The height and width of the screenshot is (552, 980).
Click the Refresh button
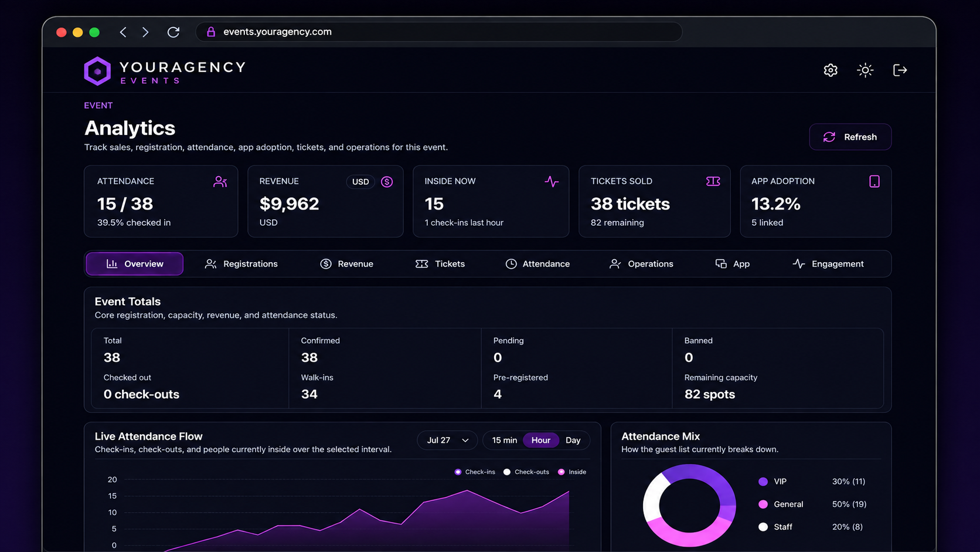[850, 137]
